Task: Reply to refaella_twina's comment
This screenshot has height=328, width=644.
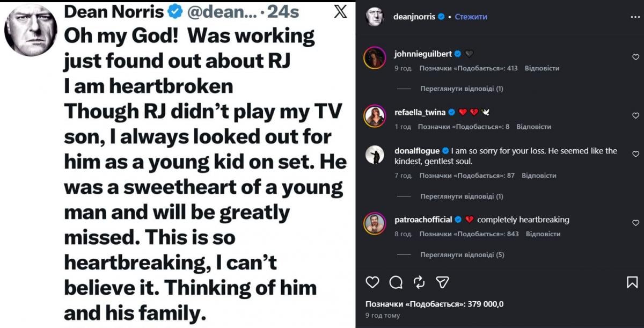Action: point(533,127)
